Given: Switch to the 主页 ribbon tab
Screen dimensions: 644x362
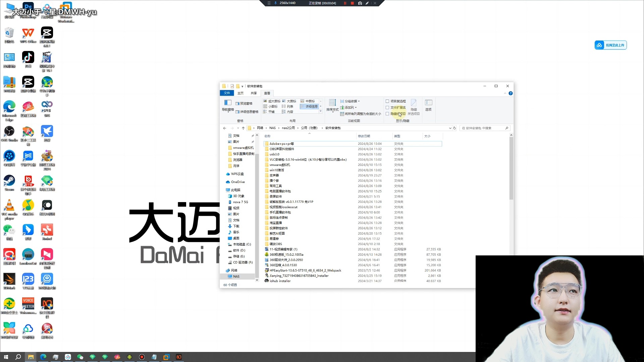Looking at the screenshot, I should point(240,93).
